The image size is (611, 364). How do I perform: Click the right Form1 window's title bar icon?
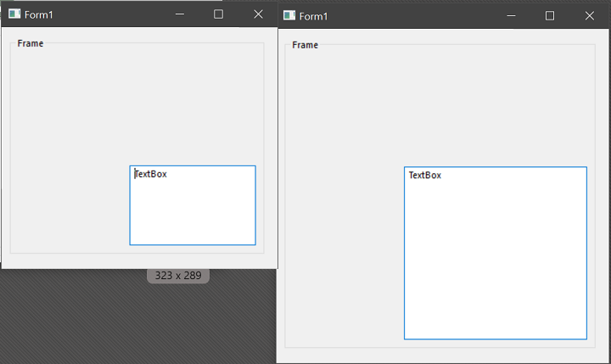[x=289, y=16]
